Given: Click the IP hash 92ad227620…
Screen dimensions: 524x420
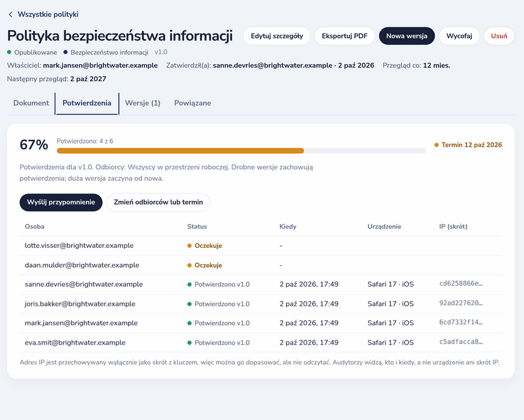Looking at the screenshot, I should (461, 303).
